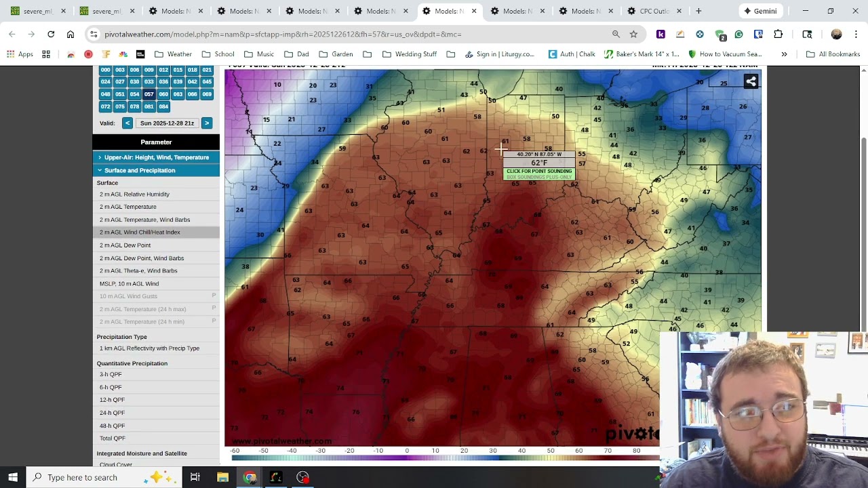Viewport: 868px width, 488px height.
Task: Open the tab search icon in toolbar
Action: pos(807,34)
